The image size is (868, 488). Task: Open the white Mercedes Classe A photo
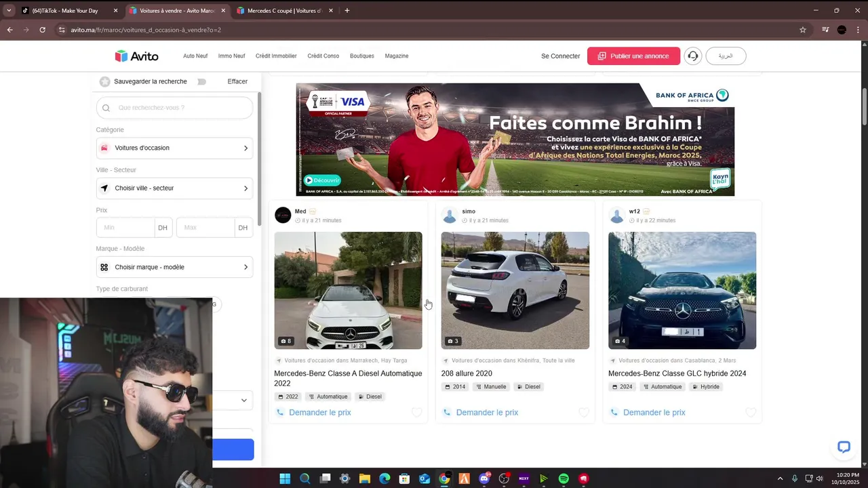point(348,291)
